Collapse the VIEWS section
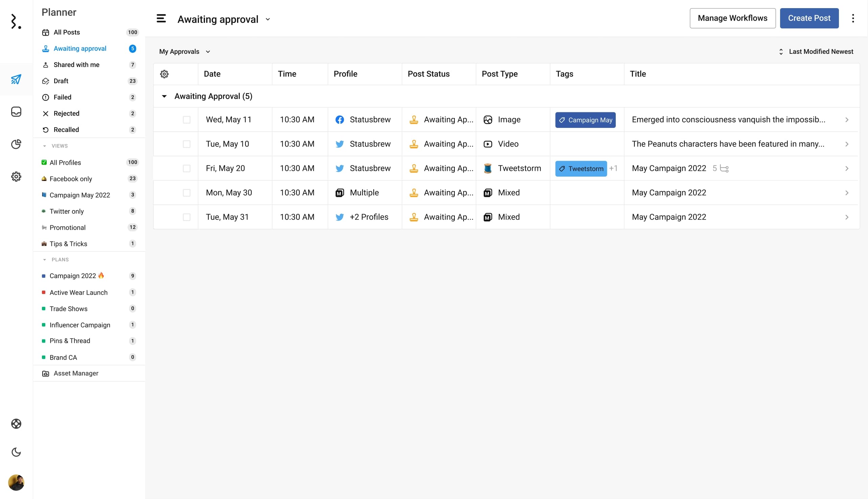 [x=45, y=146]
